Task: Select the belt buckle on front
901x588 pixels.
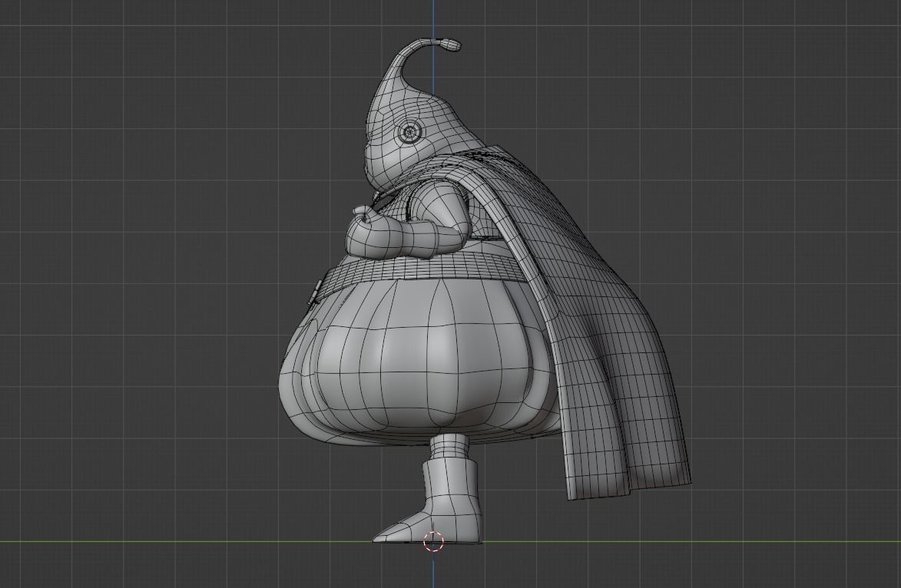Action: pyautogui.click(x=316, y=293)
